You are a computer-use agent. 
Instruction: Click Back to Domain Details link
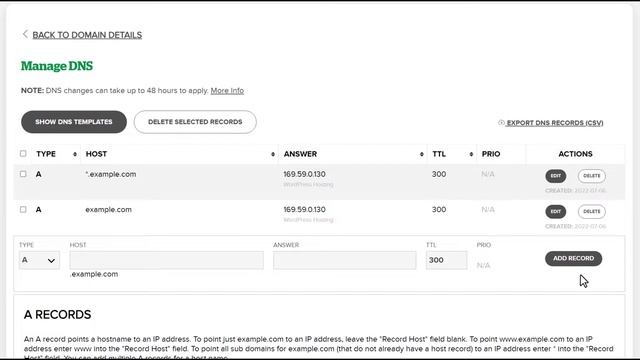pos(87,35)
